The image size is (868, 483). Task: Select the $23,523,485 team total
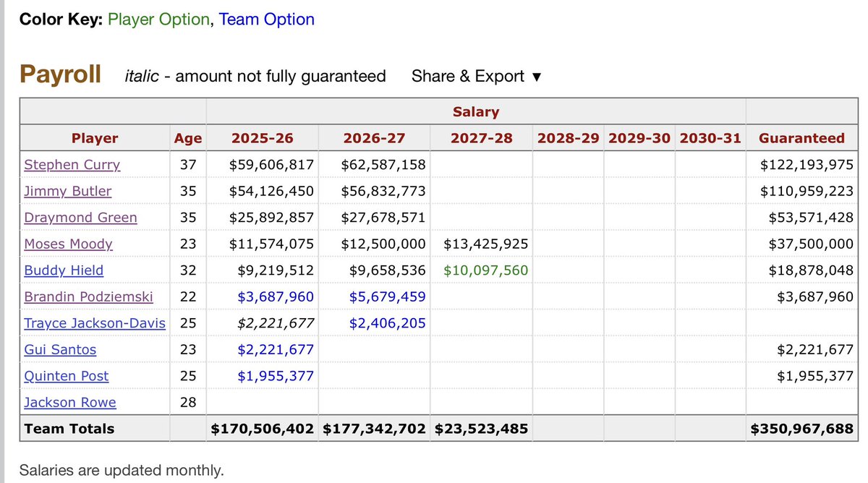click(481, 429)
